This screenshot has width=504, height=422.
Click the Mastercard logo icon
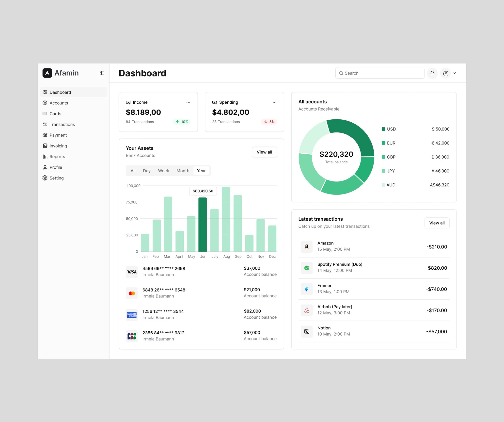click(132, 293)
